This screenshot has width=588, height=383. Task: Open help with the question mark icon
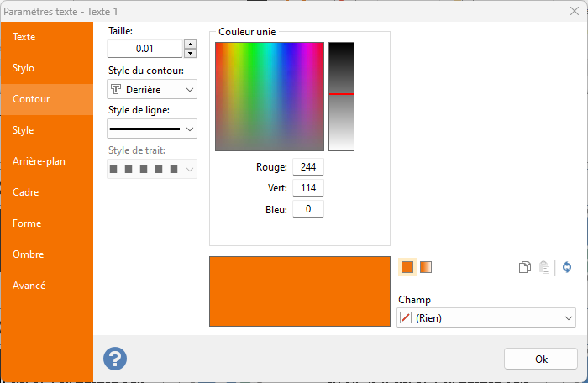pyautogui.click(x=115, y=359)
